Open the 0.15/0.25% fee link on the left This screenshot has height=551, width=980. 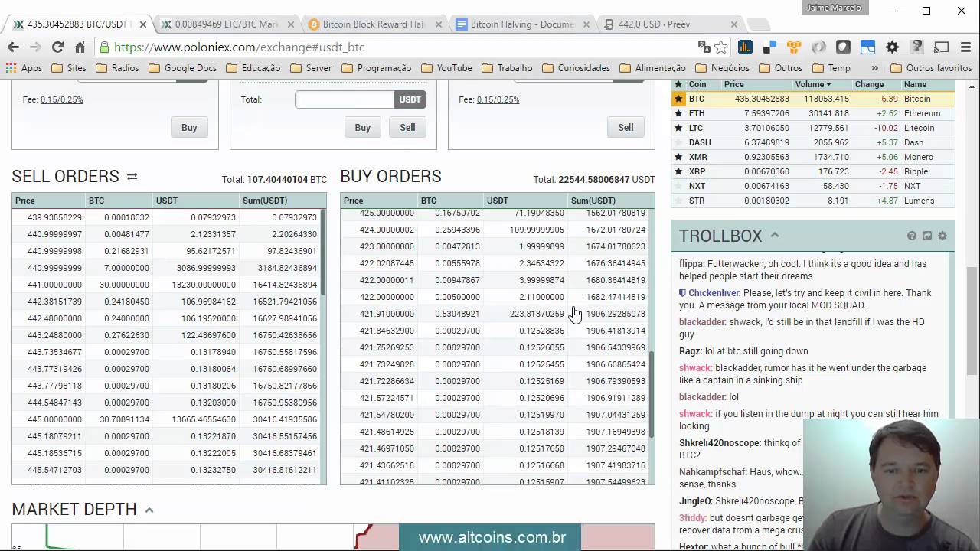click(x=62, y=99)
